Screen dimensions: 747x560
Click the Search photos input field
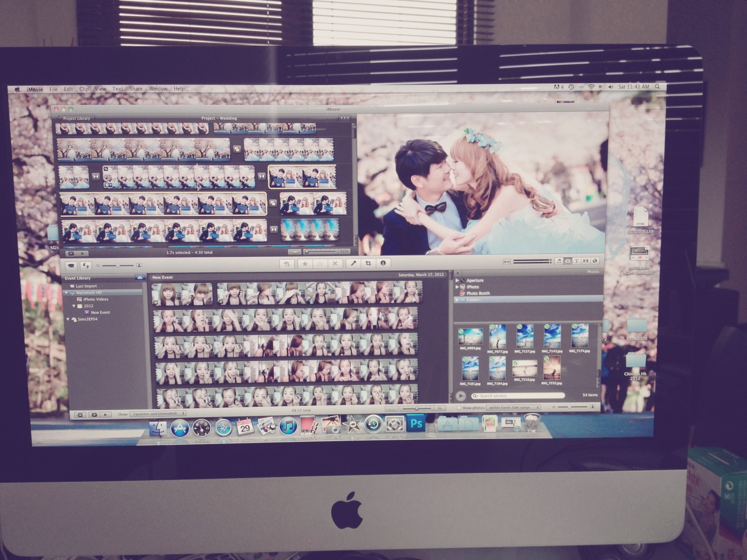(518, 396)
